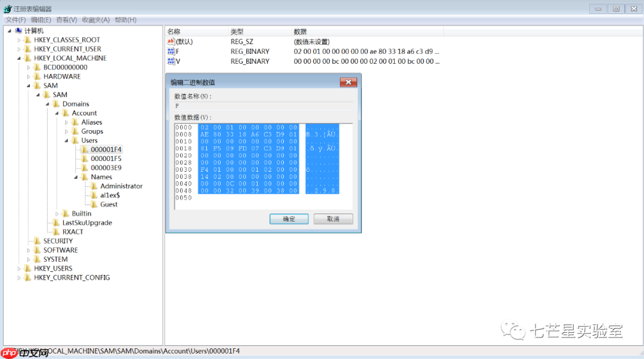Click the 确定 button in the dialog

[289, 219]
